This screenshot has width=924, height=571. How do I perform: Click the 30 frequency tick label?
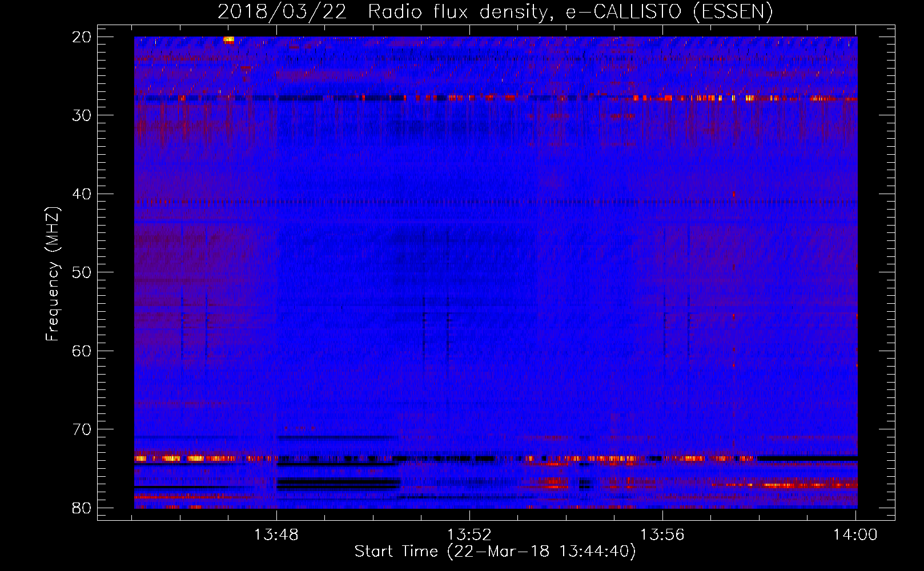pos(82,115)
